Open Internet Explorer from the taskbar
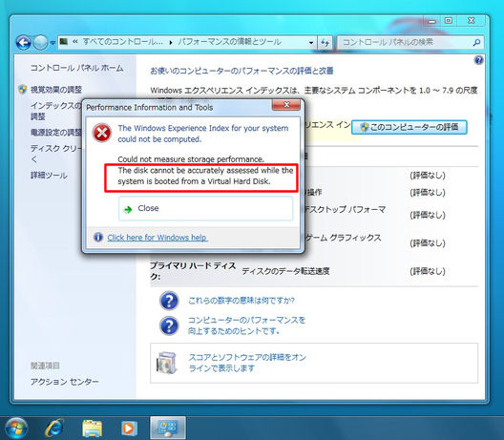 (x=54, y=428)
